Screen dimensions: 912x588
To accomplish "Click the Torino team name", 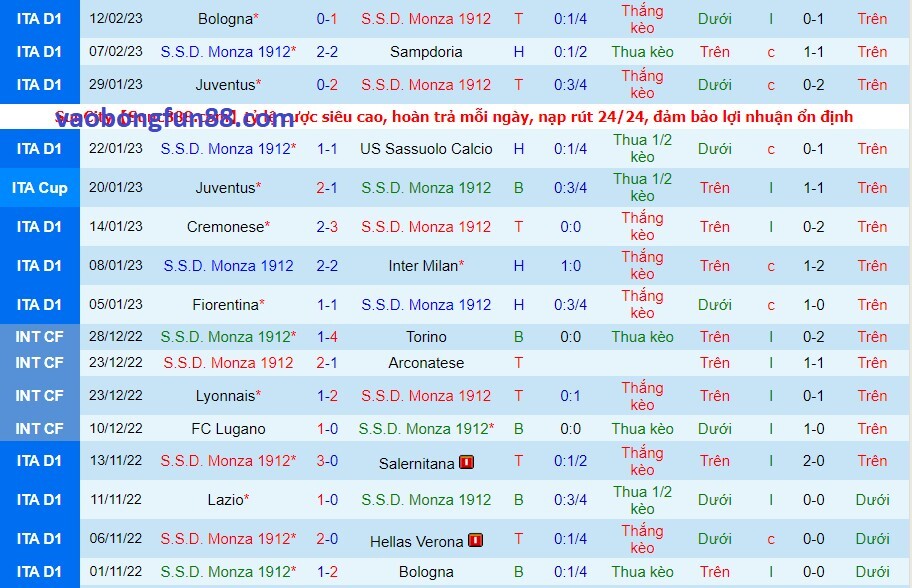I will pyautogui.click(x=426, y=337).
